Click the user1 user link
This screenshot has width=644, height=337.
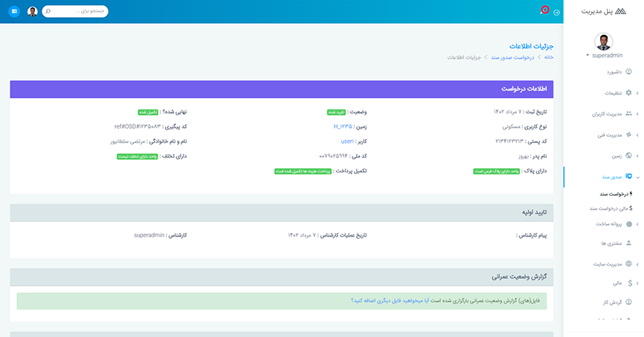click(x=347, y=141)
